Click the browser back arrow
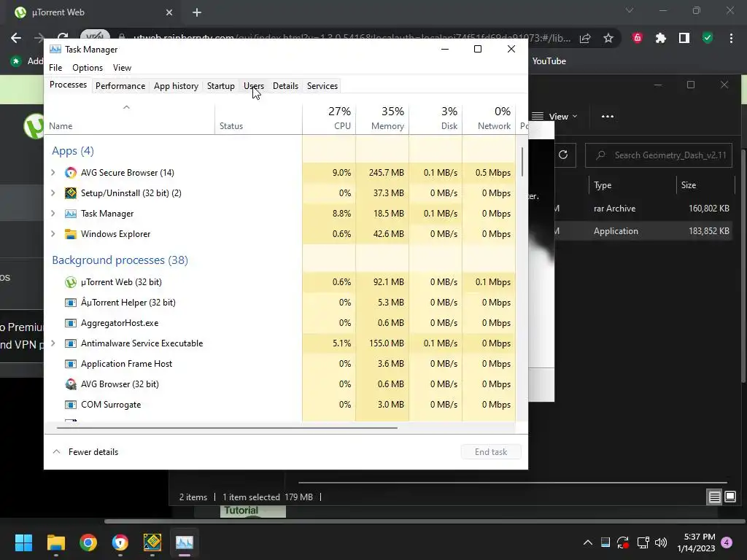Viewport: 747px width, 560px height. (x=16, y=38)
